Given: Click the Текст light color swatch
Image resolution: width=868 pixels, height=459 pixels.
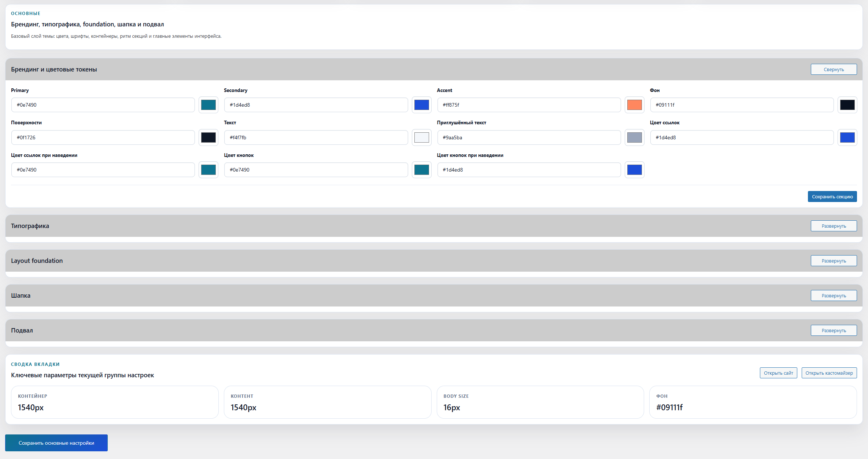Looking at the screenshot, I should [421, 137].
